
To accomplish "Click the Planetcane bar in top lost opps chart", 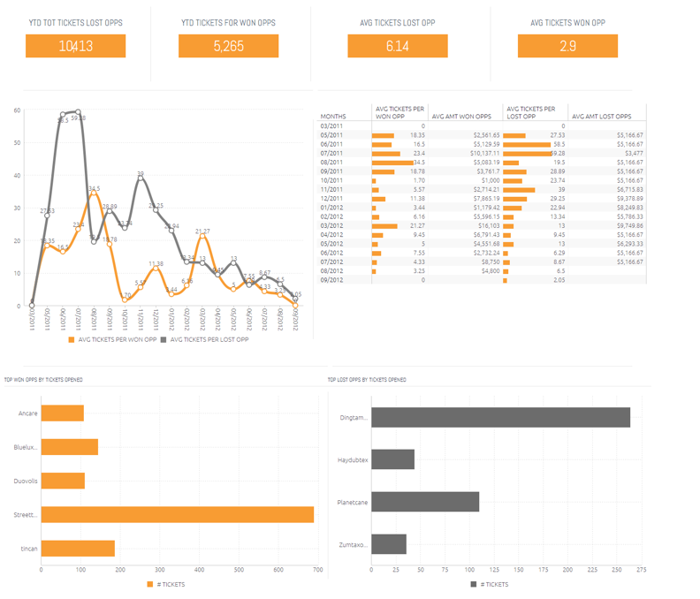I will pyautogui.click(x=425, y=502).
